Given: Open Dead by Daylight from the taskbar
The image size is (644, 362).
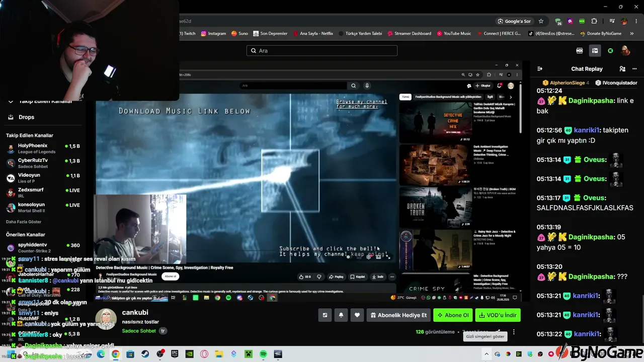Looking at the screenshot, I should pyautogui.click(x=278, y=354).
